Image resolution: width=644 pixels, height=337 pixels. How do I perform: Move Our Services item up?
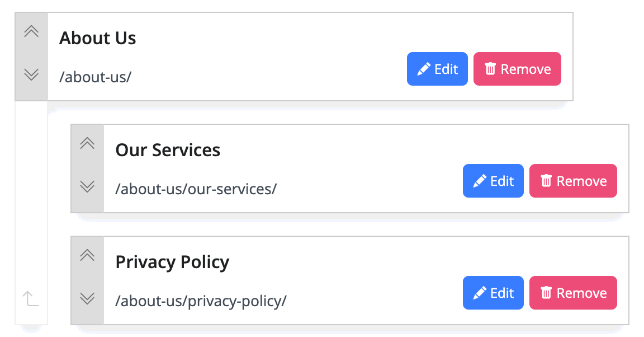click(87, 143)
